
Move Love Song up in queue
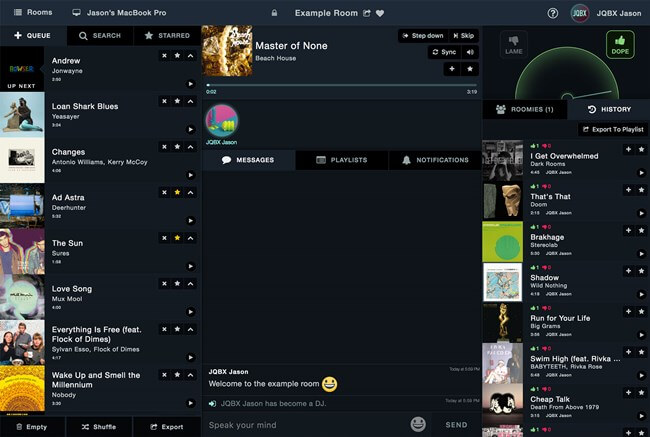point(190,284)
